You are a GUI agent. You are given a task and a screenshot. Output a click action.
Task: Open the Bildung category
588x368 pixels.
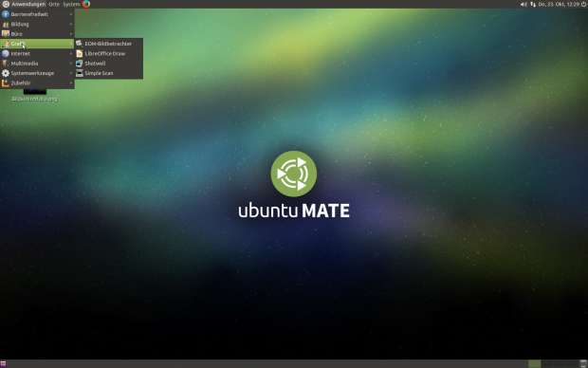point(37,24)
